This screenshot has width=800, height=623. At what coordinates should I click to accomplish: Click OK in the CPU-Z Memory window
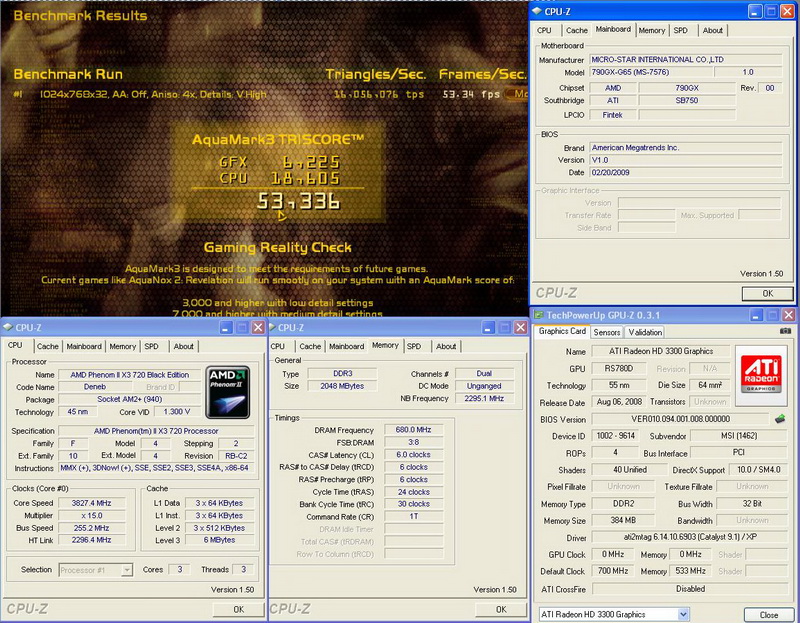tap(501, 609)
